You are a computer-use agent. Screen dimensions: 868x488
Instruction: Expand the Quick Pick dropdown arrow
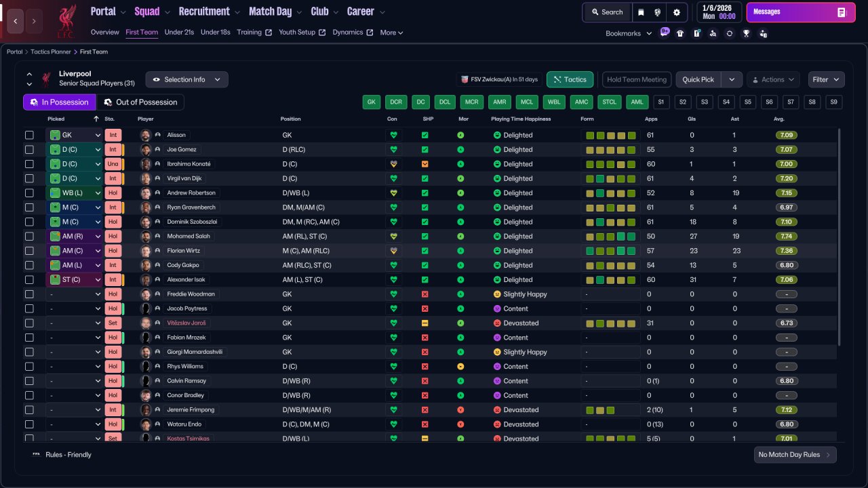coord(732,79)
